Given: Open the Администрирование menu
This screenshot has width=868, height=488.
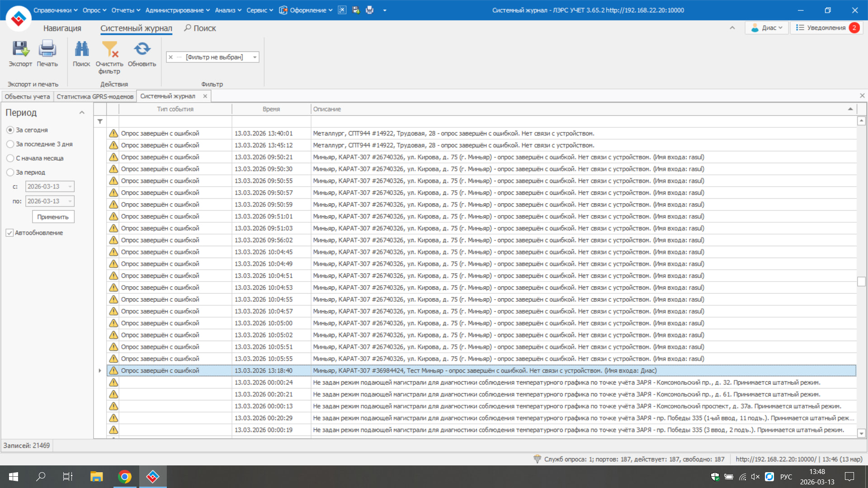Looking at the screenshot, I should pyautogui.click(x=177, y=10).
